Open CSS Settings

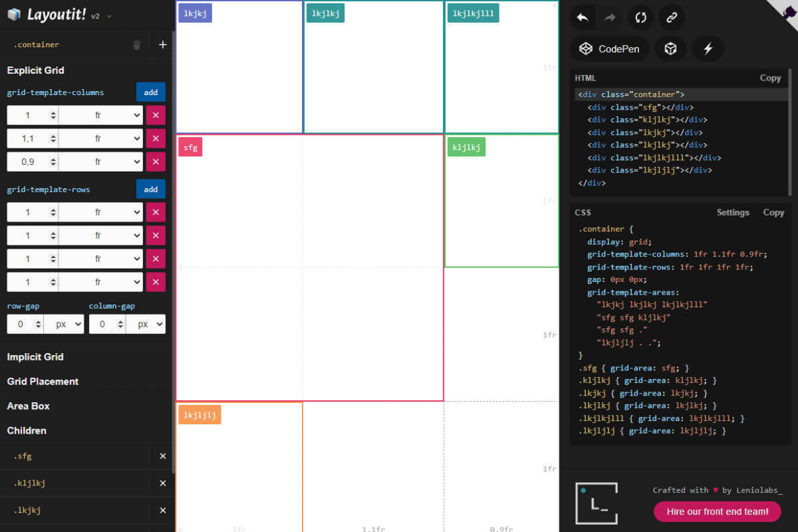click(732, 213)
